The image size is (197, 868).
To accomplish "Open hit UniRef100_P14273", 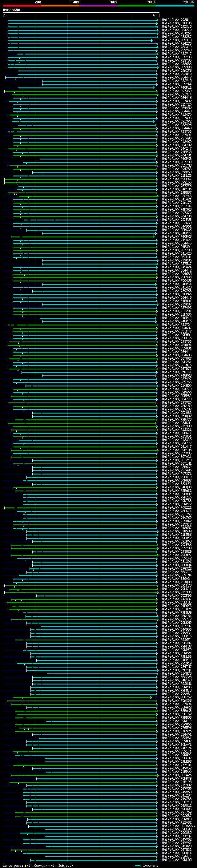I will (x=177, y=43).
